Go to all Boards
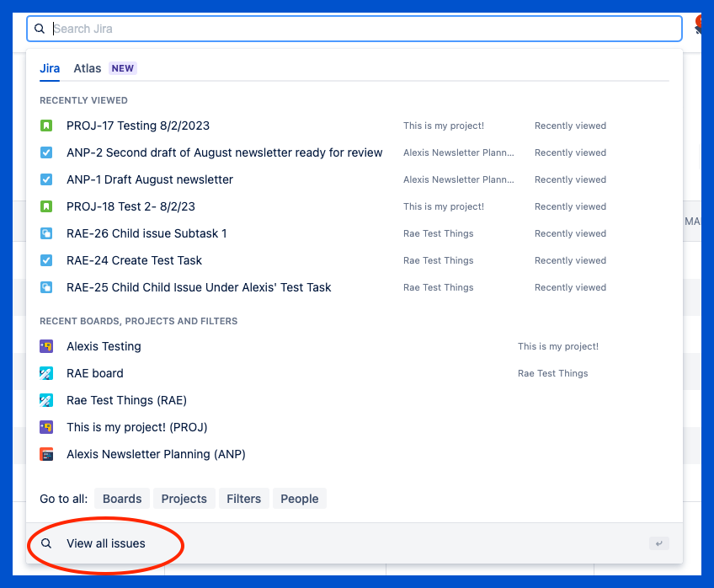The image size is (714, 588). [122, 498]
